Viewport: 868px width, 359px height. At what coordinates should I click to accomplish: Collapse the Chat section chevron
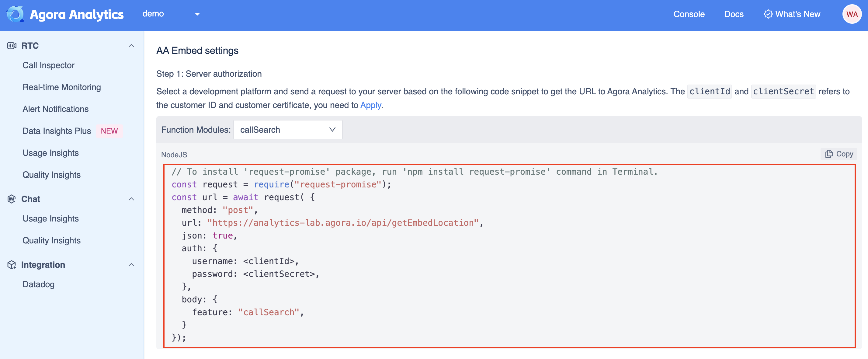[x=131, y=199]
